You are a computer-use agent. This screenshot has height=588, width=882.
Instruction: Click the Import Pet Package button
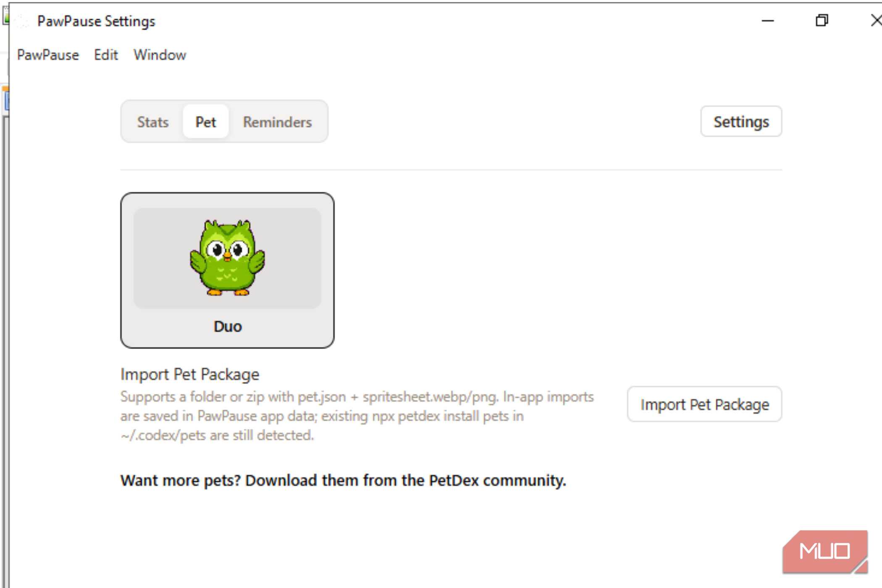point(704,404)
